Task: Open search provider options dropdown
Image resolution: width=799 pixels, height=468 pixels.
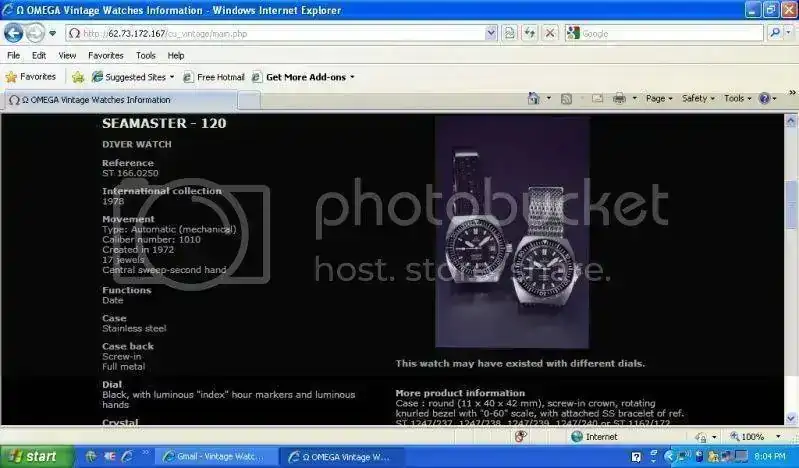Action: [789, 33]
